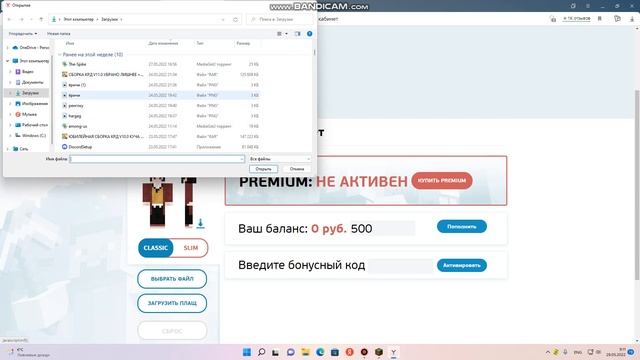The height and width of the screenshot is (360, 640).
Task: Click the Открыть button
Action: point(263,169)
